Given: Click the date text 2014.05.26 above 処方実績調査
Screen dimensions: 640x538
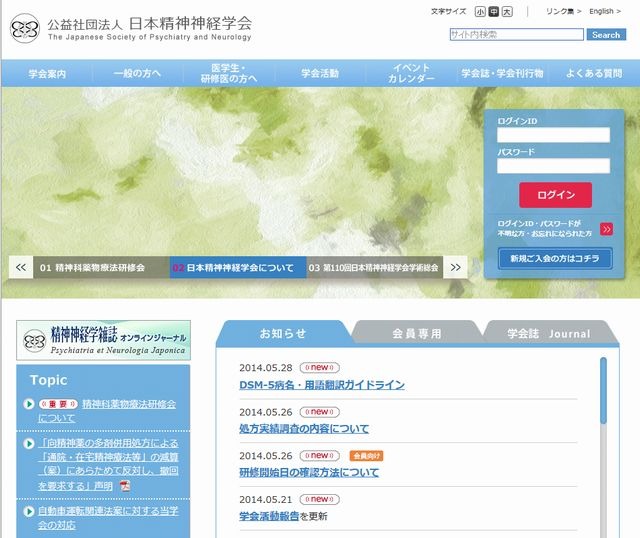Looking at the screenshot, I should pyautogui.click(x=266, y=412).
